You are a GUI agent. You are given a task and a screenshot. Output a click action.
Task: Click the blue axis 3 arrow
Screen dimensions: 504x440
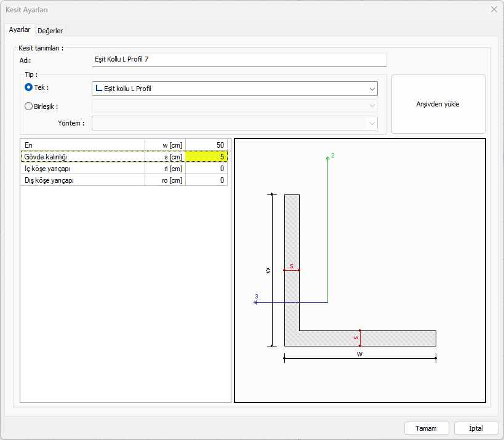pos(257,302)
